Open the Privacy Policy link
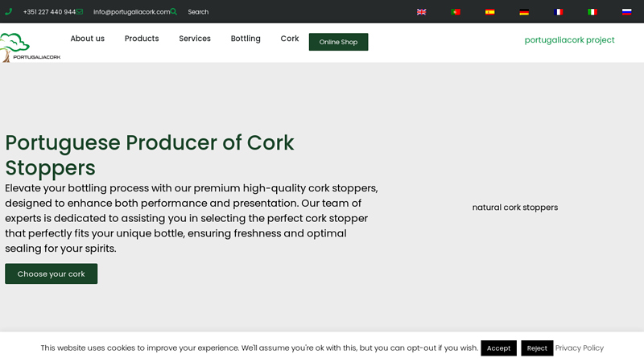Screen dimensions: 644x362 (x=580, y=348)
